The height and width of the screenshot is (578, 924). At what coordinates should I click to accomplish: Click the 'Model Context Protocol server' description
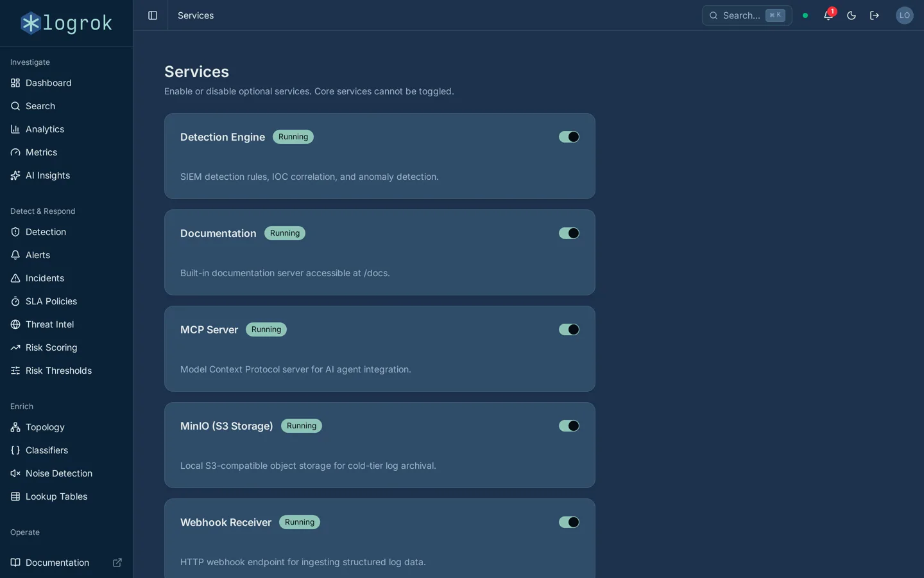(296, 369)
